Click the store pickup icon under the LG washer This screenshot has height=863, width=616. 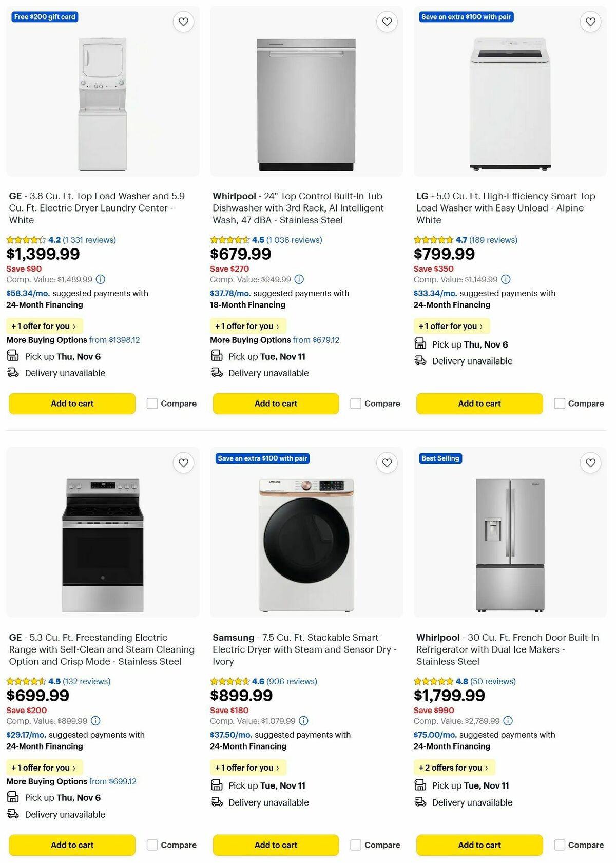point(420,344)
